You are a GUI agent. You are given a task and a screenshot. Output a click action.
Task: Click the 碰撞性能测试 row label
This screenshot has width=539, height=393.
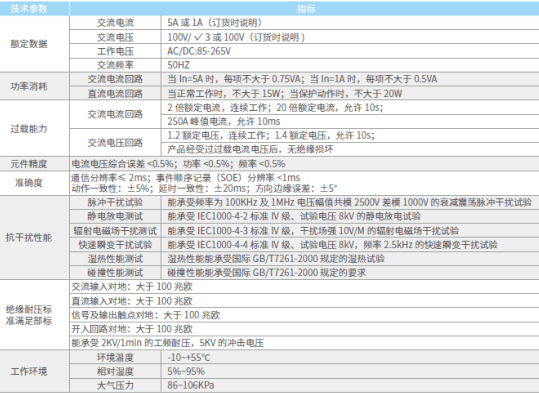[115, 273]
